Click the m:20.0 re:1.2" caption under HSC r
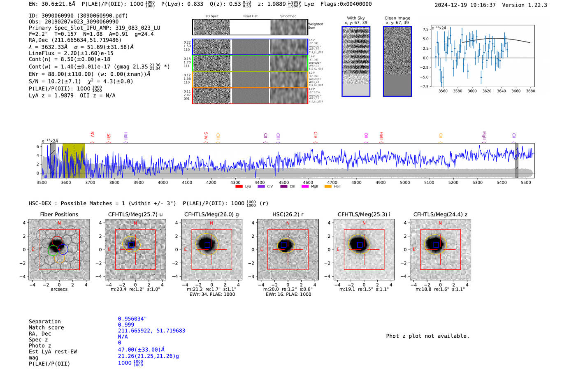 pyautogui.click(x=288, y=289)
